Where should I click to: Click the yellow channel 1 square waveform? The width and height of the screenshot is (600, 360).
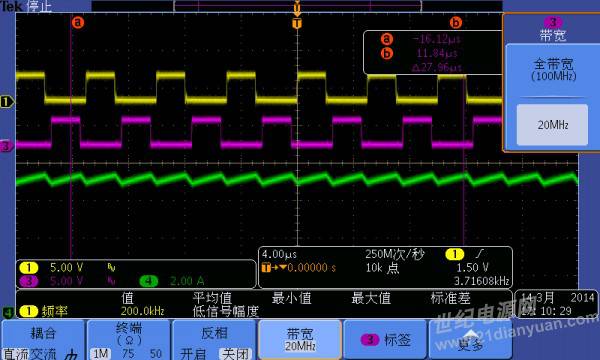pos(259,88)
